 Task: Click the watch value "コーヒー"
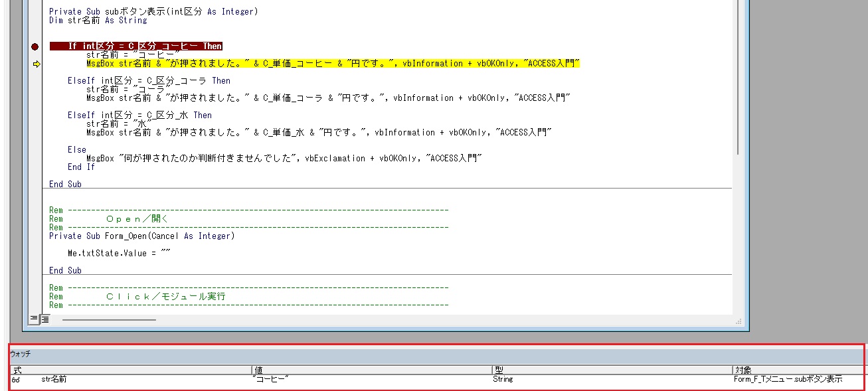(x=271, y=380)
